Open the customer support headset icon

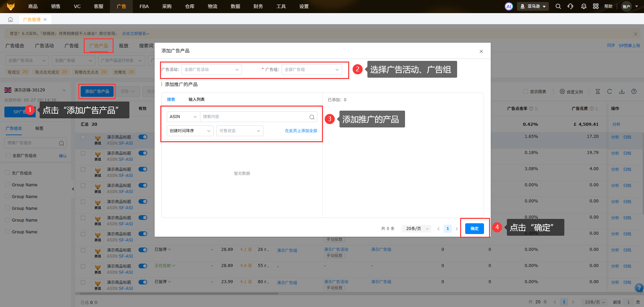pos(570,6)
